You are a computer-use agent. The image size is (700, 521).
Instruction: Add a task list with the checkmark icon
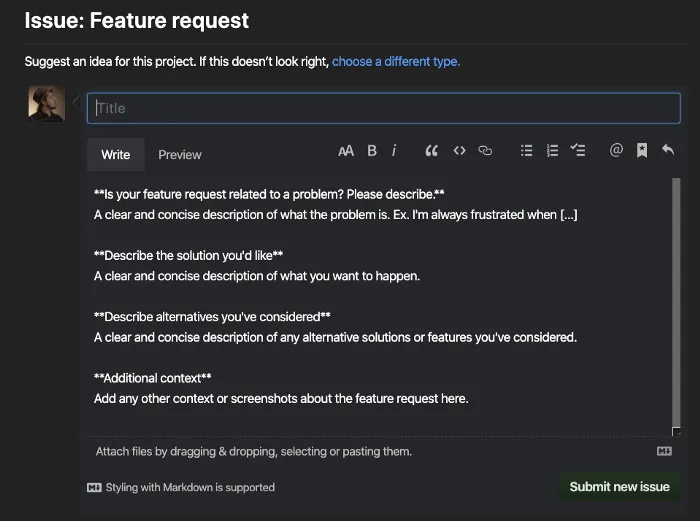(x=578, y=150)
